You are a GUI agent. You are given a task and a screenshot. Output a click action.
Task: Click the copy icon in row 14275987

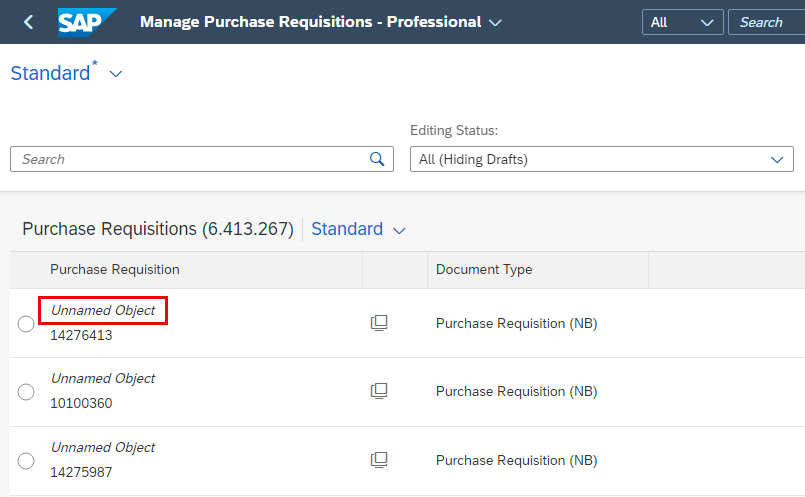(379, 460)
